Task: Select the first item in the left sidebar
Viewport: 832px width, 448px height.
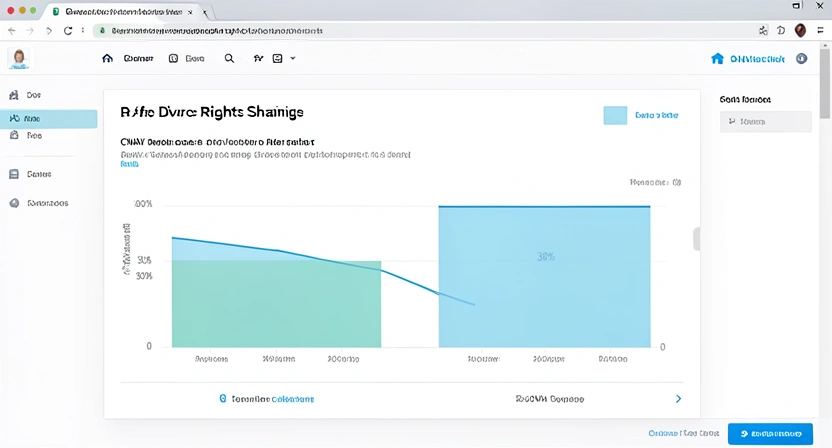Action: coord(30,95)
